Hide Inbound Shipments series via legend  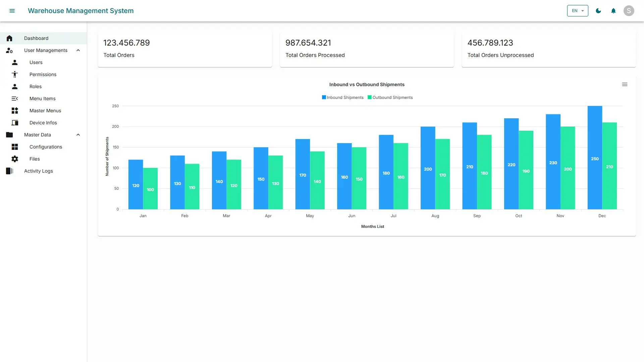342,97
